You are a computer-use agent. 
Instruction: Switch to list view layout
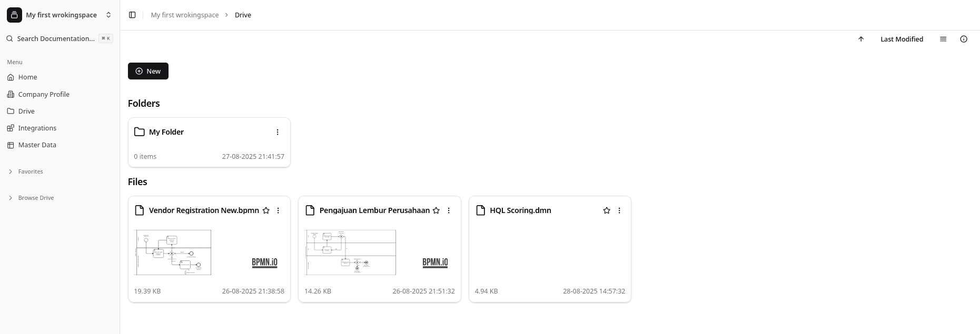pos(943,39)
